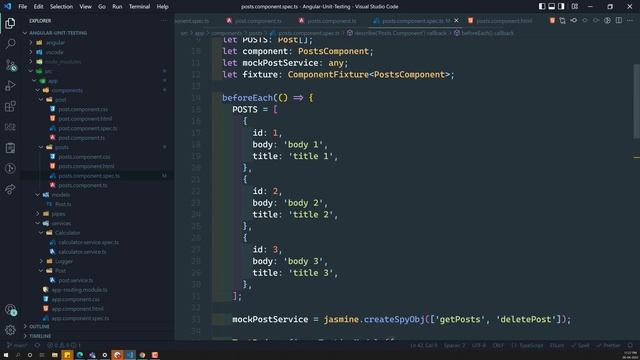Screen dimensions: 640x360
Task: Open calculator.service.spec.ts file
Action: (x=88, y=242)
